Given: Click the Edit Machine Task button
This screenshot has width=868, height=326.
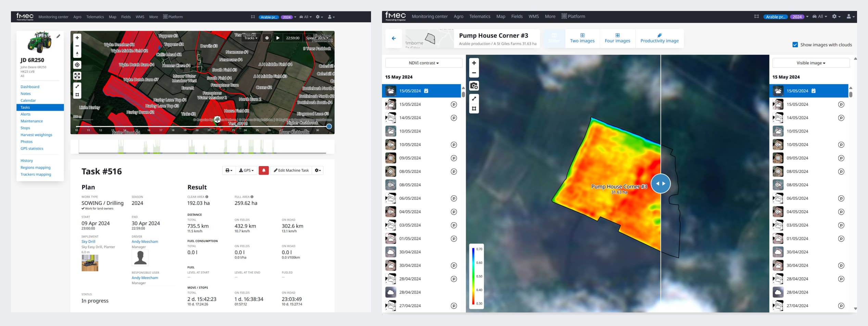Looking at the screenshot, I should 291,171.
